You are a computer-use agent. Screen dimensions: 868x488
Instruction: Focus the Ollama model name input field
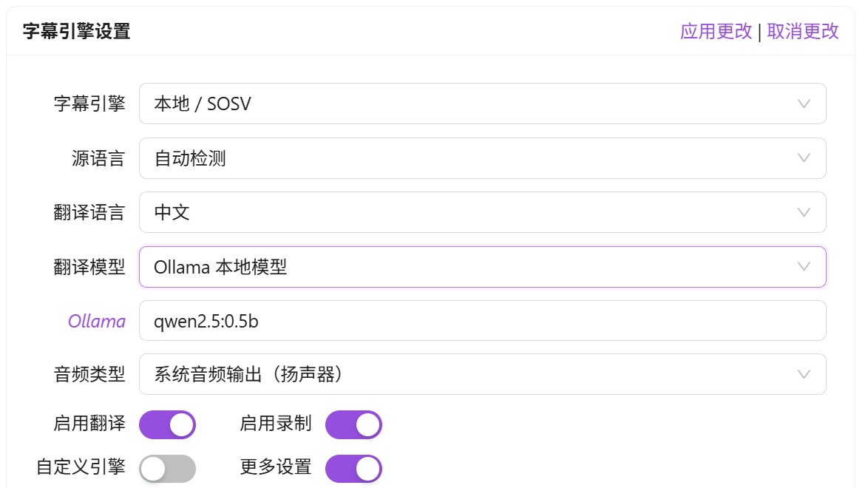click(x=482, y=321)
